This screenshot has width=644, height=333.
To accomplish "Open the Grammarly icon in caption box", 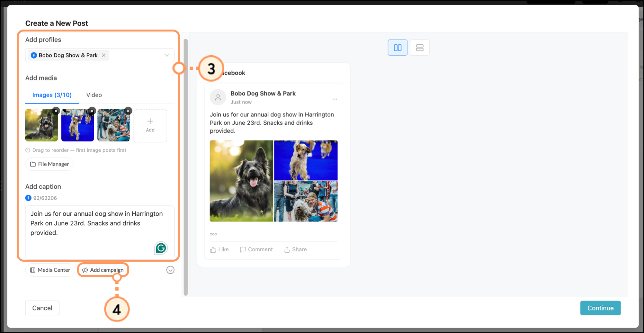I will pos(161,248).
